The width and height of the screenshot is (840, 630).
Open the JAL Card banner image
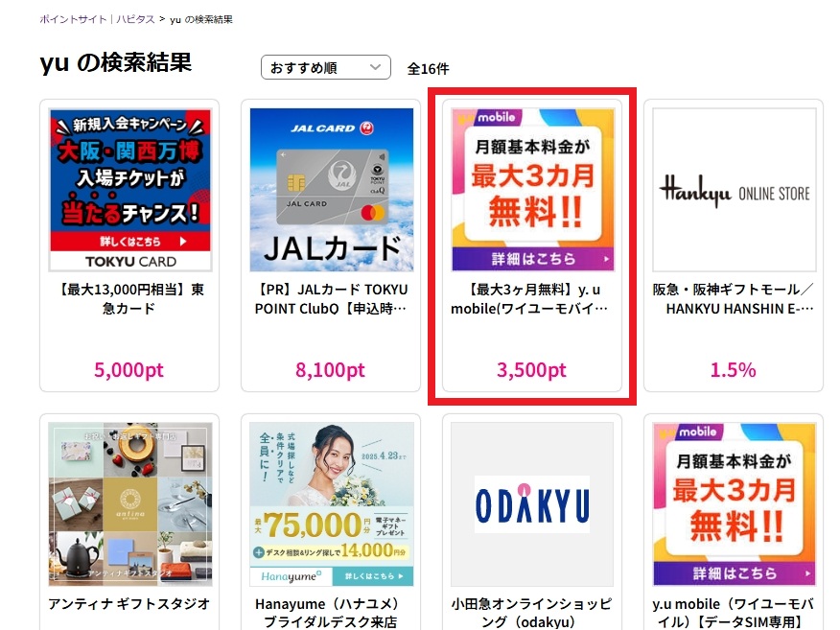coord(332,190)
